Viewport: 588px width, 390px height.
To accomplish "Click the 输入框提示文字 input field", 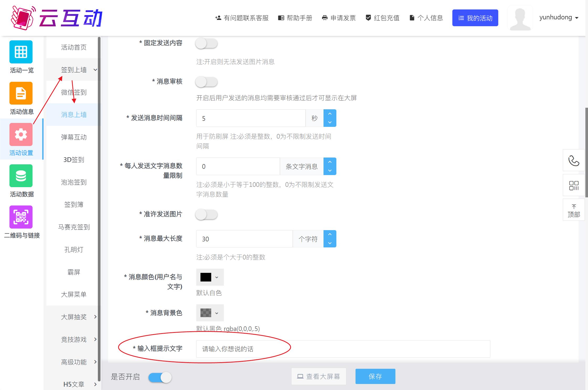I will coord(343,349).
